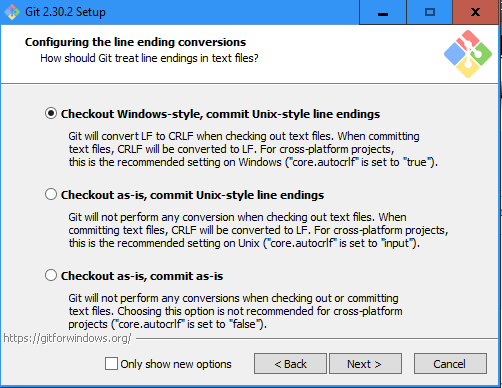Click the 'Checkout as-is, commit Unix-style' label
This screenshot has height=388, width=502.
[192, 195]
